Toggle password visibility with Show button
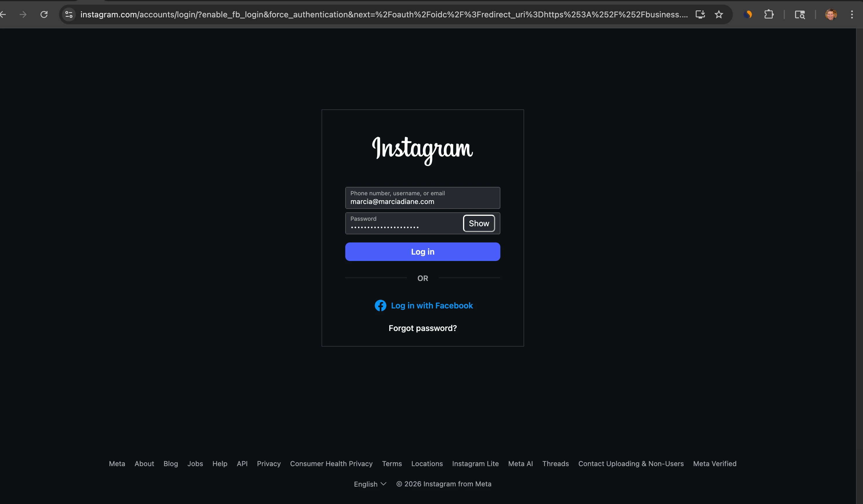The width and height of the screenshot is (863, 504). pyautogui.click(x=478, y=223)
